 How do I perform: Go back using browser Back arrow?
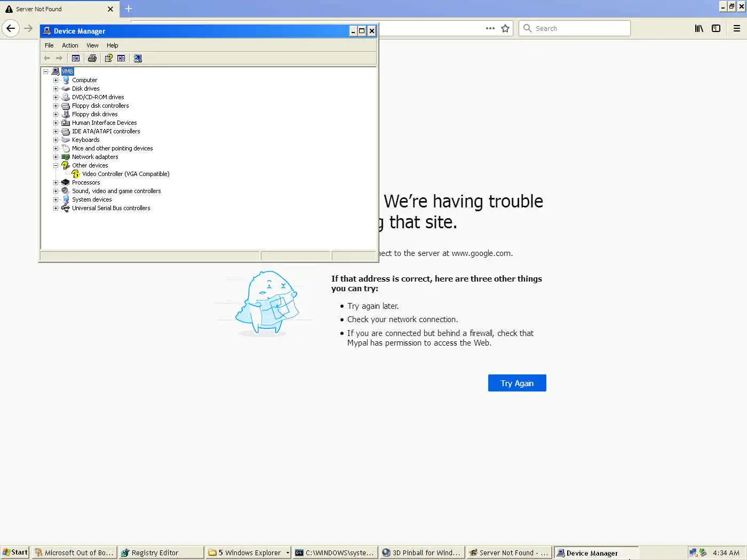(x=11, y=28)
